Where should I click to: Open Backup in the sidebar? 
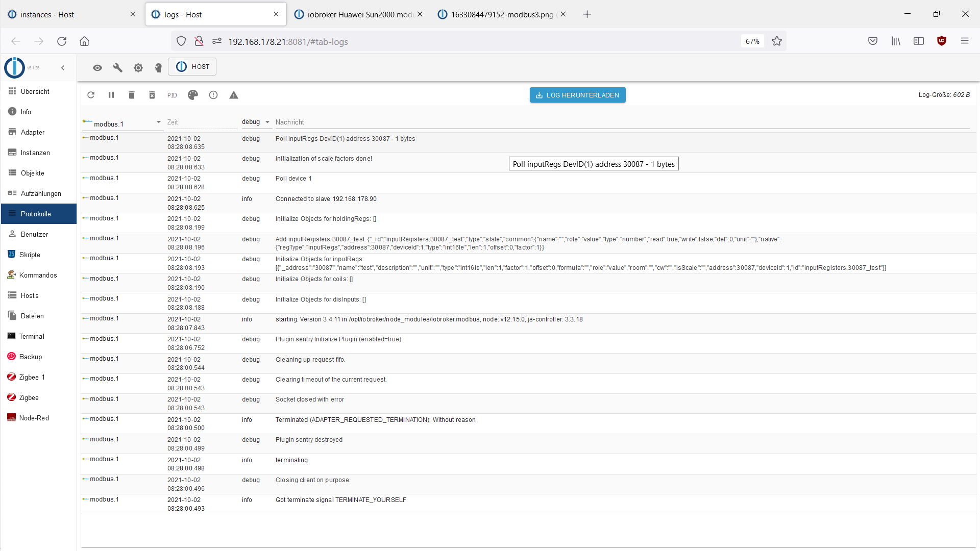point(39,357)
